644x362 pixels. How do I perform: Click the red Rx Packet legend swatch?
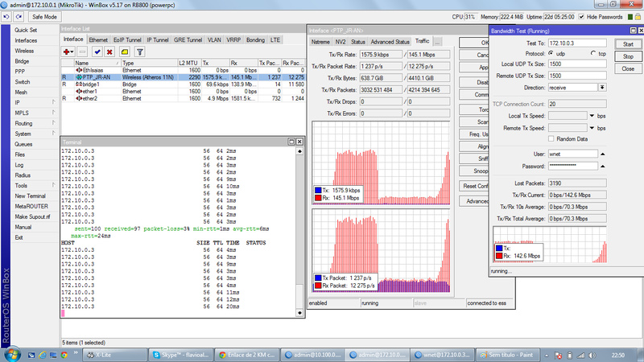[318, 286]
